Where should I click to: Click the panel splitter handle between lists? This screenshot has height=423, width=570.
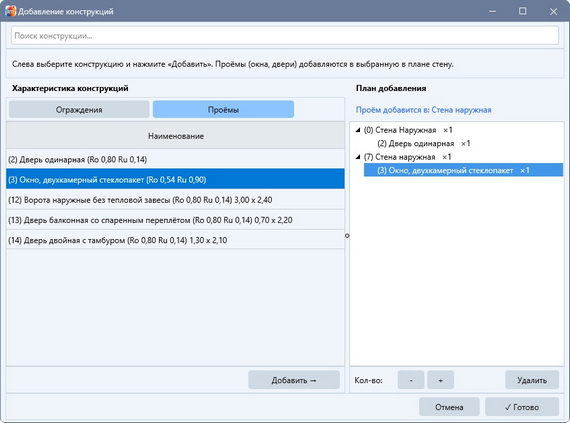click(x=347, y=235)
